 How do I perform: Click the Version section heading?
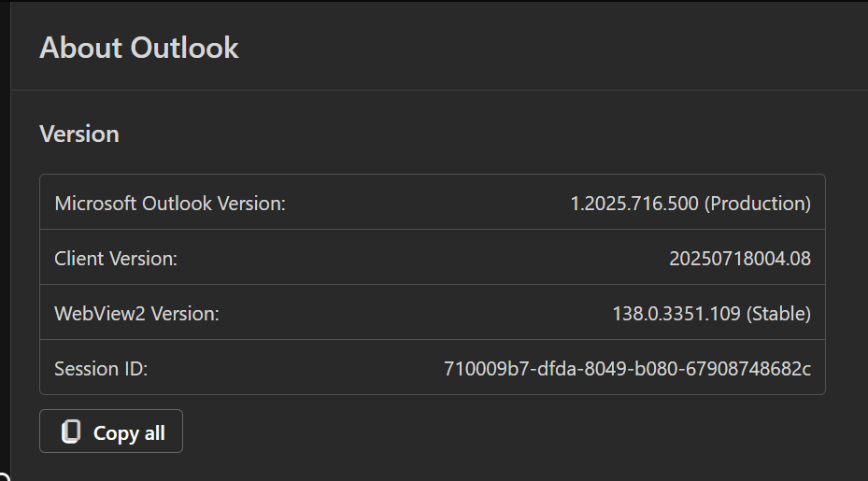click(78, 134)
